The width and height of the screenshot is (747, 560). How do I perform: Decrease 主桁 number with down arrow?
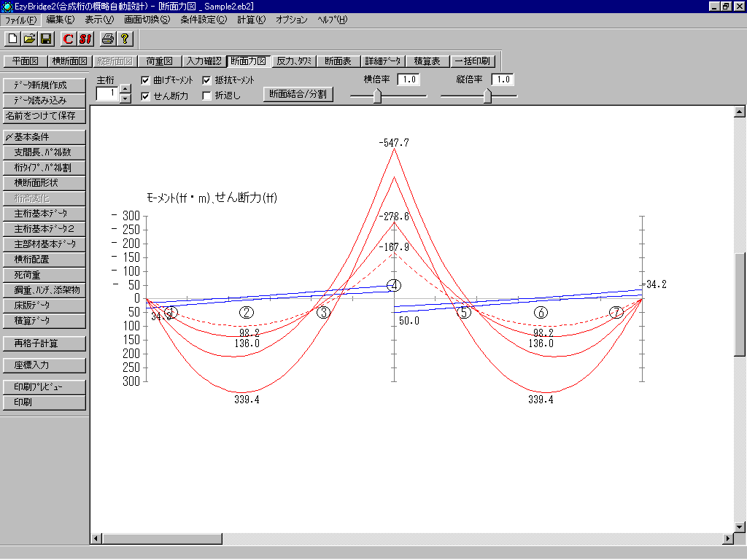pos(125,98)
